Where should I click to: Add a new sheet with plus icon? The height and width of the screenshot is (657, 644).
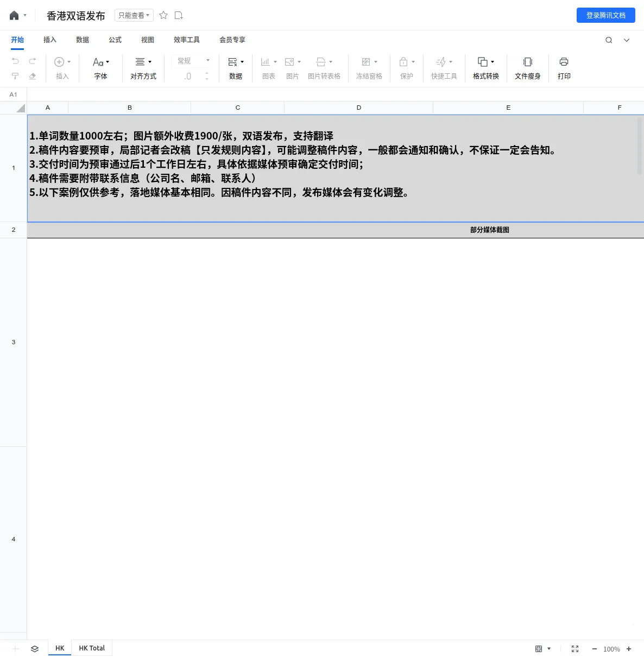(15, 649)
